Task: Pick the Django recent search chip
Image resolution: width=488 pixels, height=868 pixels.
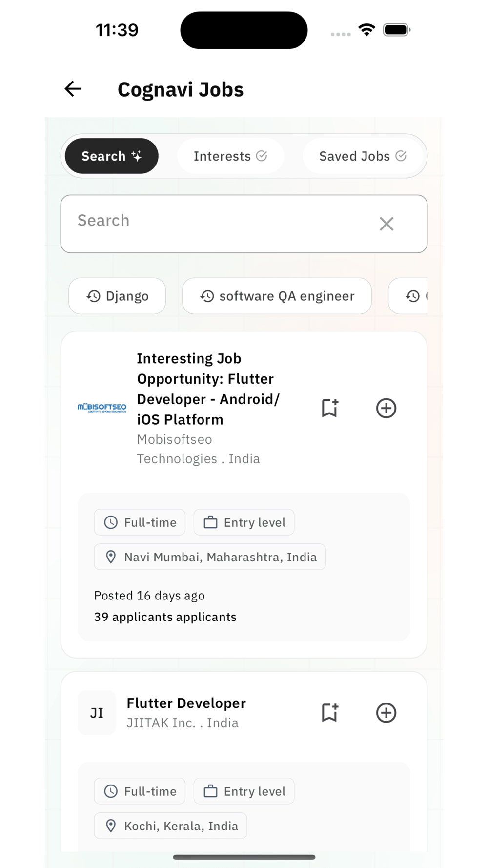Action: tap(117, 296)
